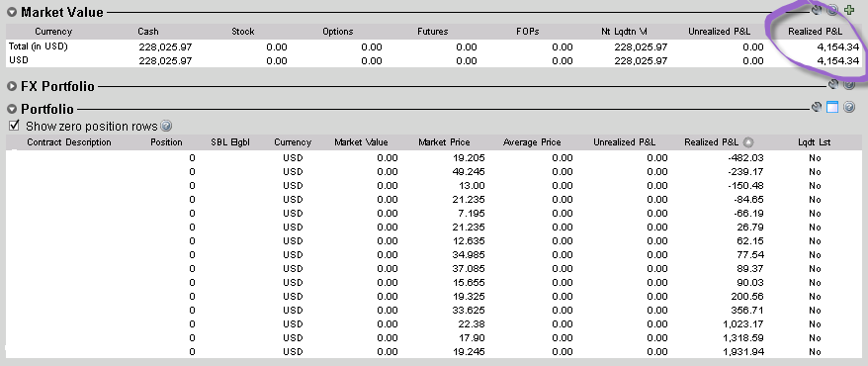Image resolution: width=868 pixels, height=366 pixels.
Task: Click the Realized P&L value 1,318.59
Action: (x=742, y=337)
